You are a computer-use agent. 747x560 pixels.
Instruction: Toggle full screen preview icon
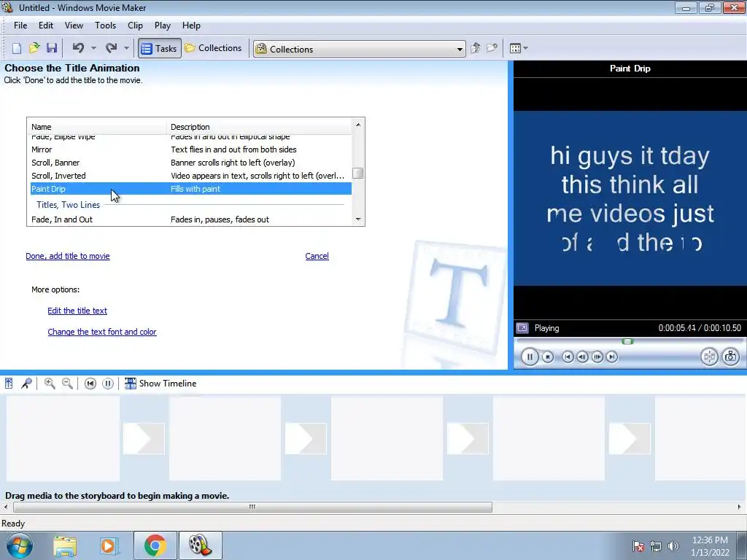(x=522, y=328)
